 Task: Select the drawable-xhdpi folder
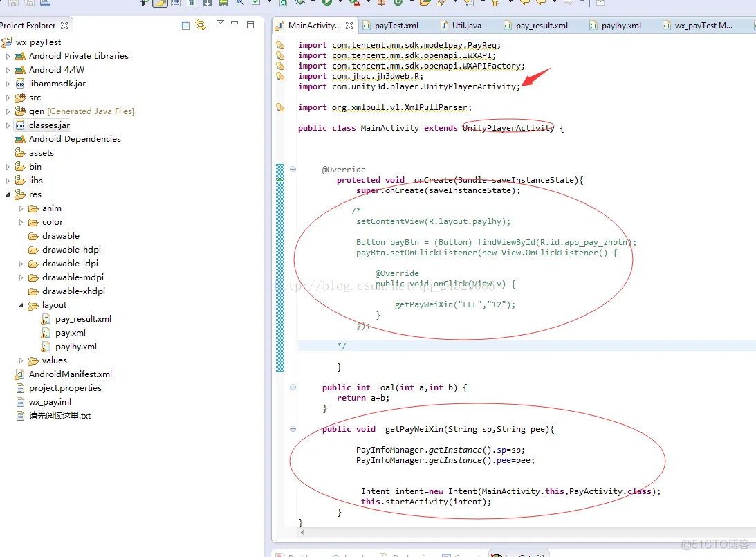[73, 291]
